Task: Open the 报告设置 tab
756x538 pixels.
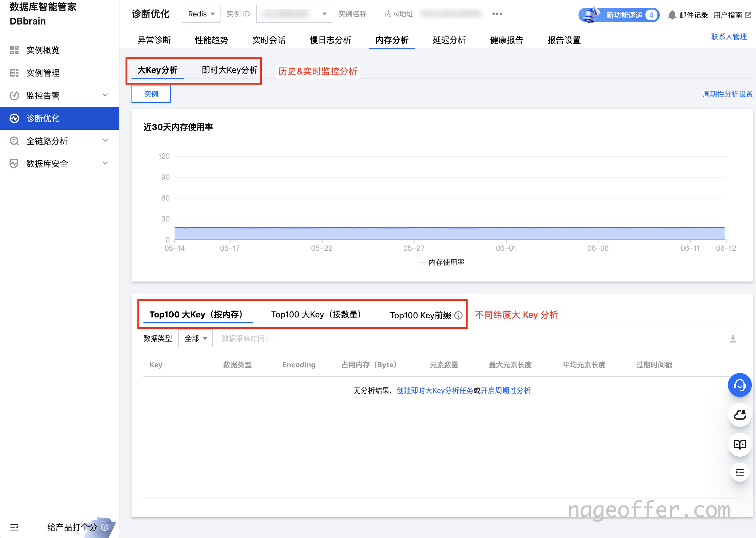Action: click(x=564, y=40)
